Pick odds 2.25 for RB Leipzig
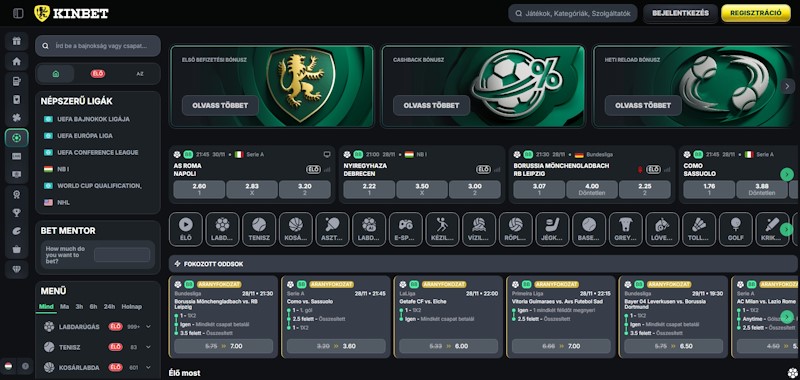 point(645,189)
